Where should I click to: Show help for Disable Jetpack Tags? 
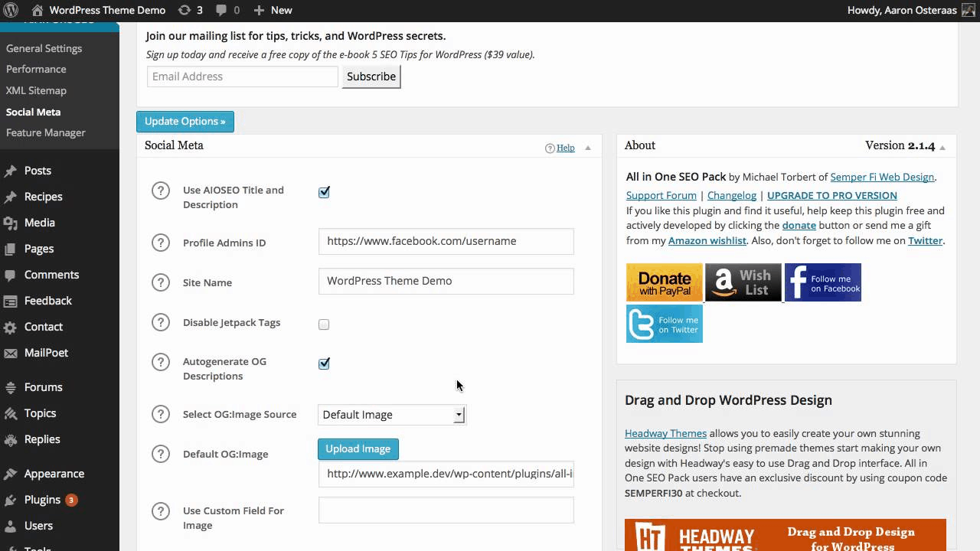coord(160,322)
